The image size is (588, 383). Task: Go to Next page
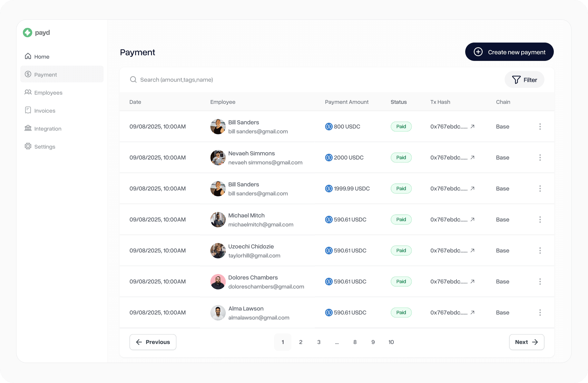[527, 342]
